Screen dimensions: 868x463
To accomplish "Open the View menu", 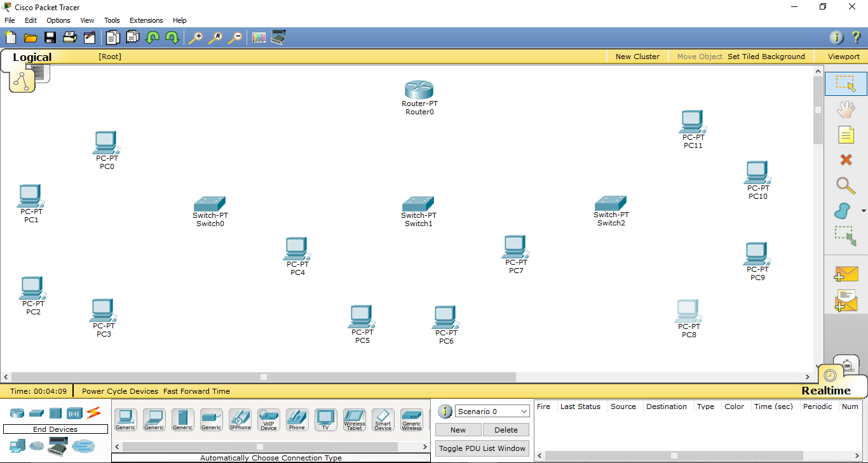I will (87, 20).
